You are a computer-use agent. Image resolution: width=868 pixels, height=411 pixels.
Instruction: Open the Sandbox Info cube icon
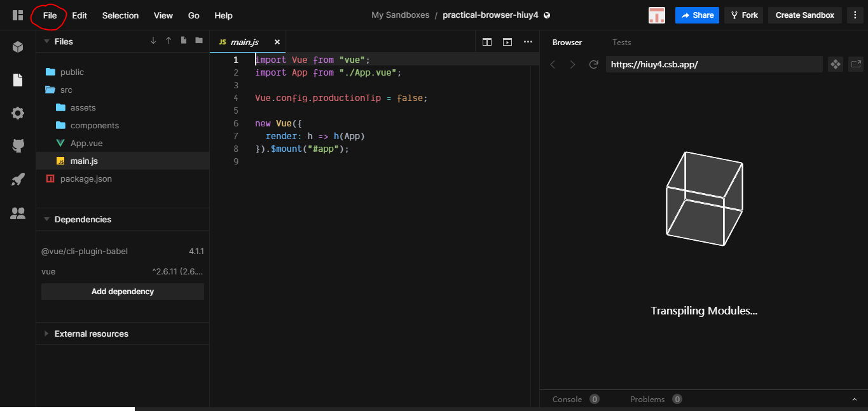click(x=18, y=46)
